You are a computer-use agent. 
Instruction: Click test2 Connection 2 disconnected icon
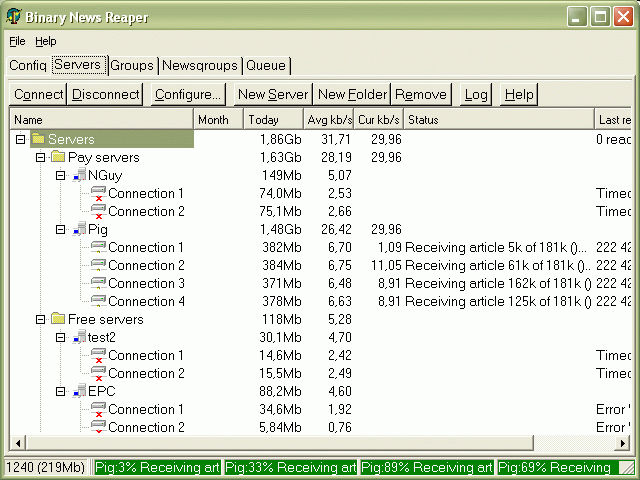[x=98, y=373]
